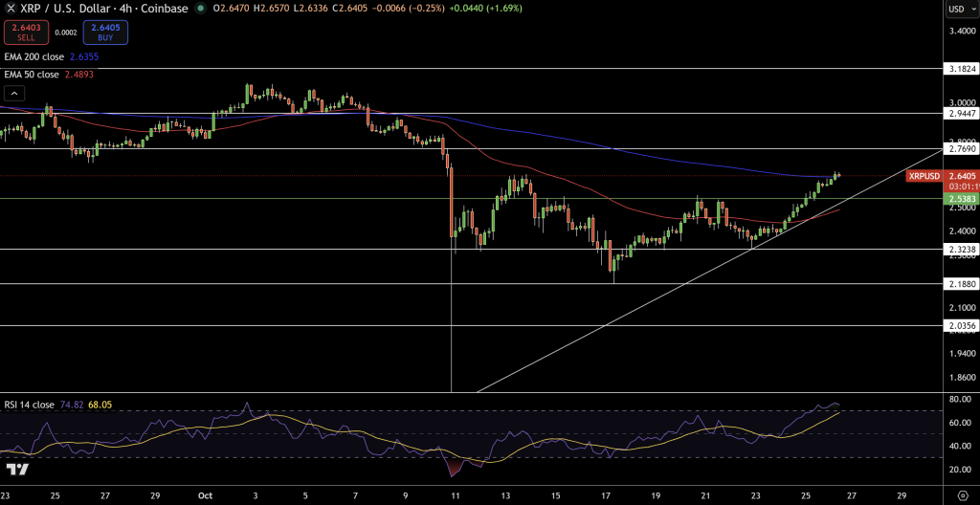
Task: Click the 2.7690 horizontal line price tag
Action: [960, 148]
